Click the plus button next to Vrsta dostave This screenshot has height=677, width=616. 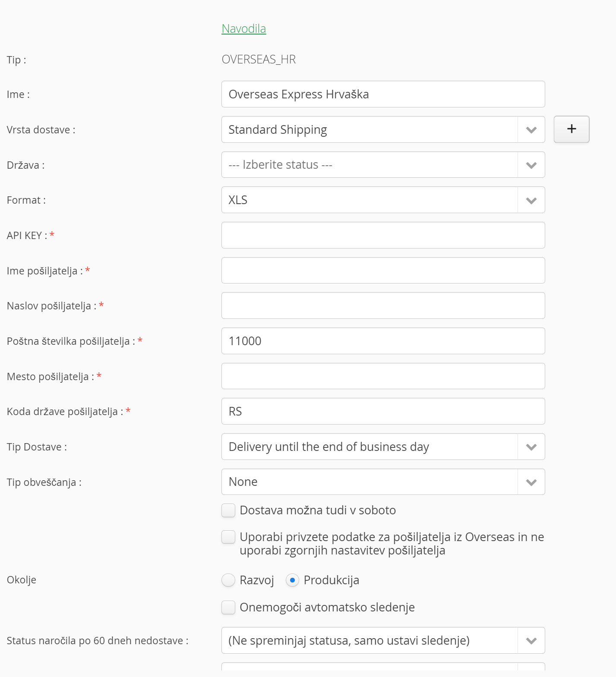[571, 129]
